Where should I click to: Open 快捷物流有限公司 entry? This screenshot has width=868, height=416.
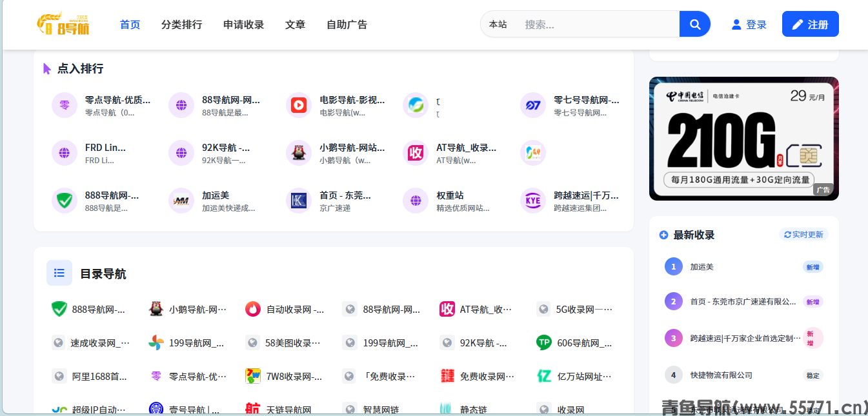coord(721,375)
